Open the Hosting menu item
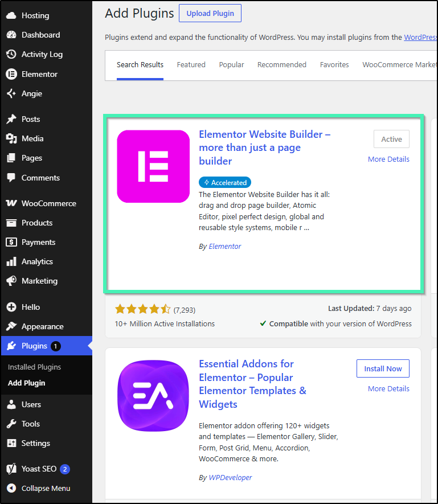This screenshot has height=504, width=438. 46,15
